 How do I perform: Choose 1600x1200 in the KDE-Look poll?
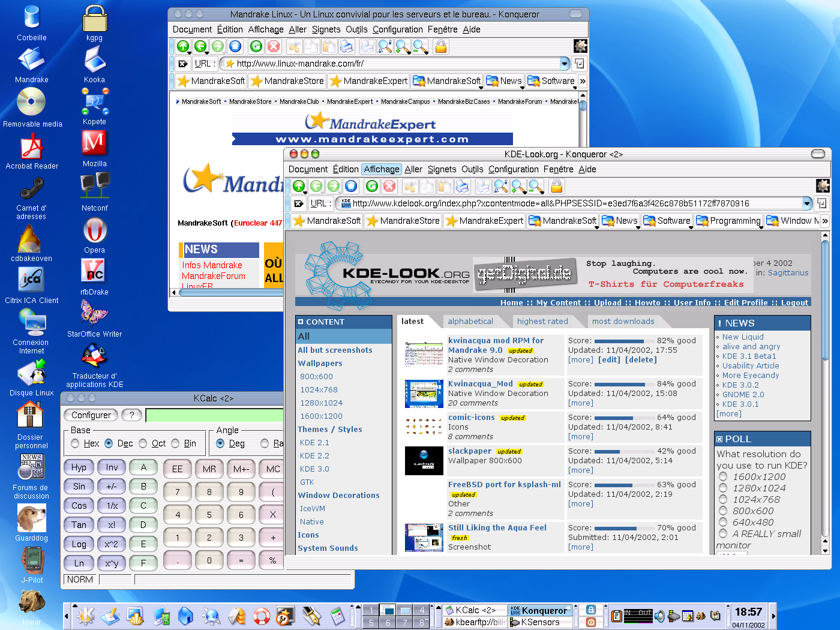click(723, 477)
